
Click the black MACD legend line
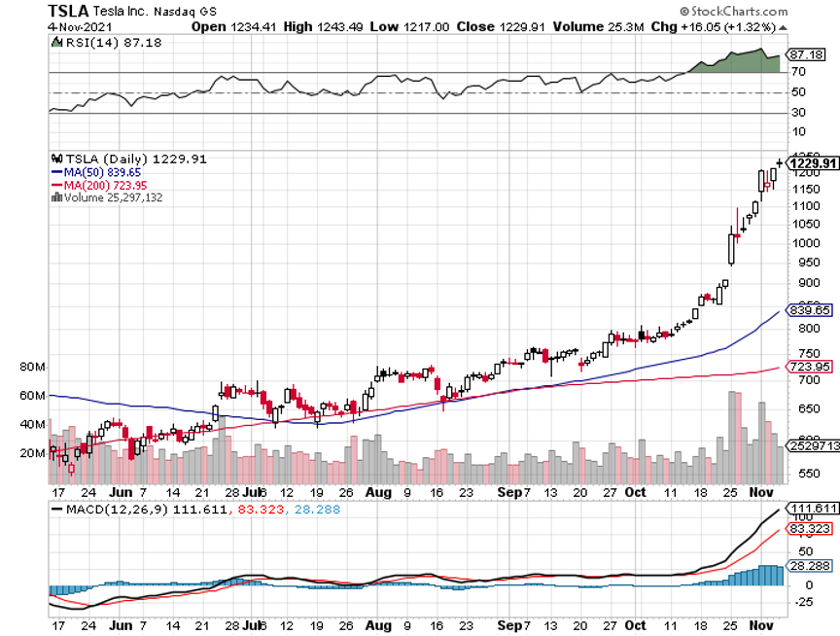pyautogui.click(x=56, y=509)
